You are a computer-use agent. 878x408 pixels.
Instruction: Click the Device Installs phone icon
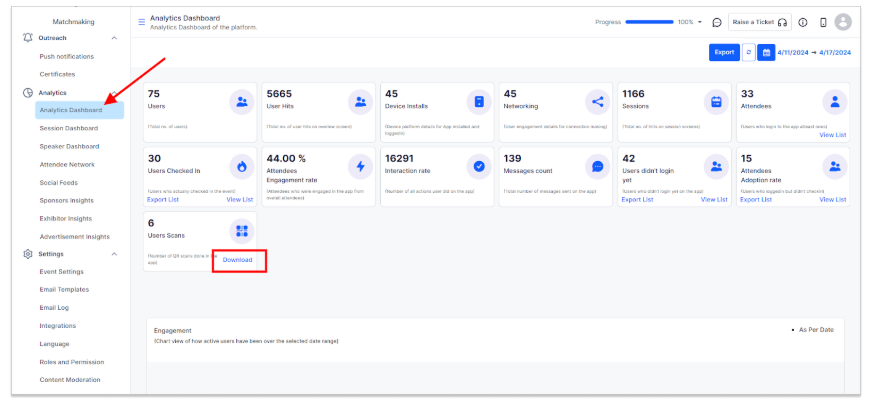(x=479, y=102)
